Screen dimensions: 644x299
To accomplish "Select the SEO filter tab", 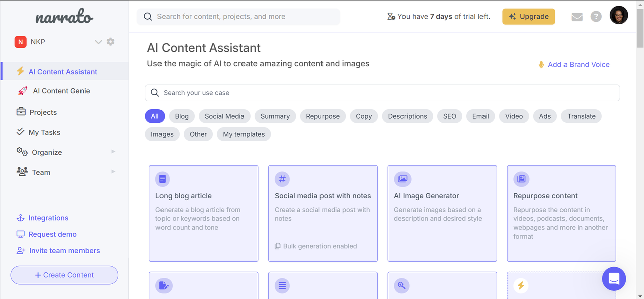I will click(x=450, y=116).
